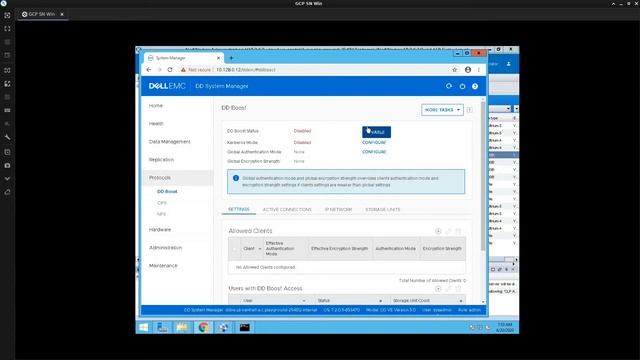The width and height of the screenshot is (640, 360).
Task: Select NFS under Protocols
Action: click(161, 214)
